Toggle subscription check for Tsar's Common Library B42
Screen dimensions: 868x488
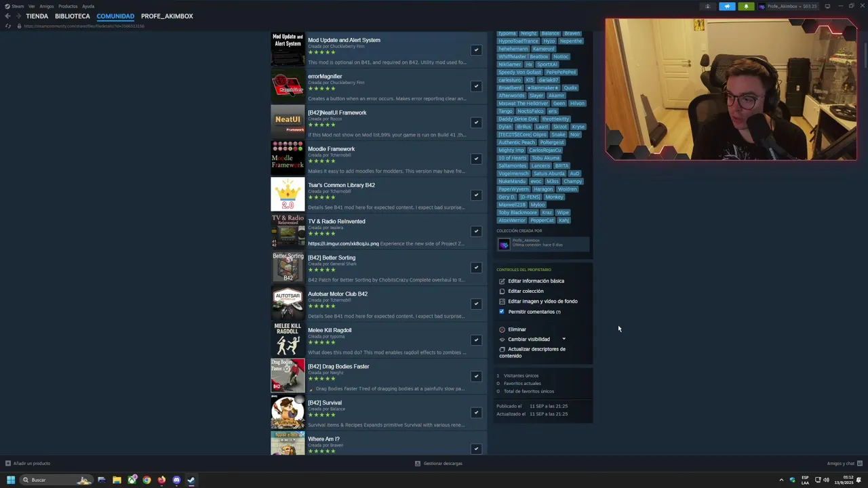(476, 195)
